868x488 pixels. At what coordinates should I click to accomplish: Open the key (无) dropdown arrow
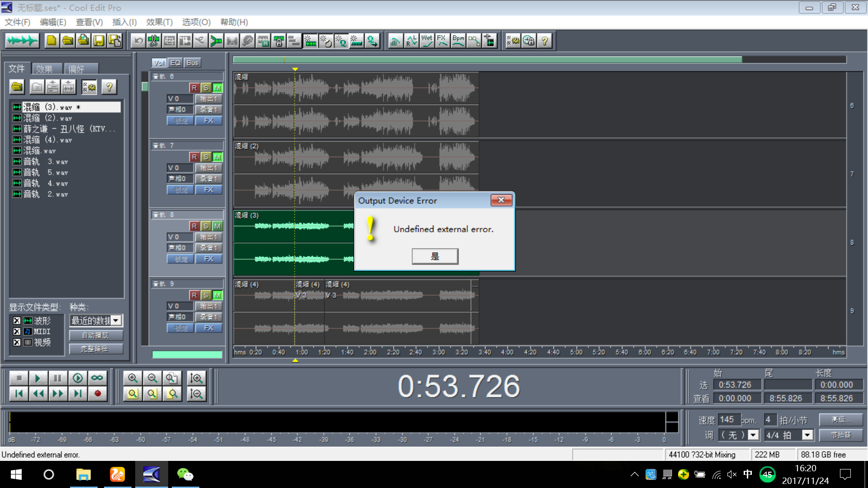point(753,435)
